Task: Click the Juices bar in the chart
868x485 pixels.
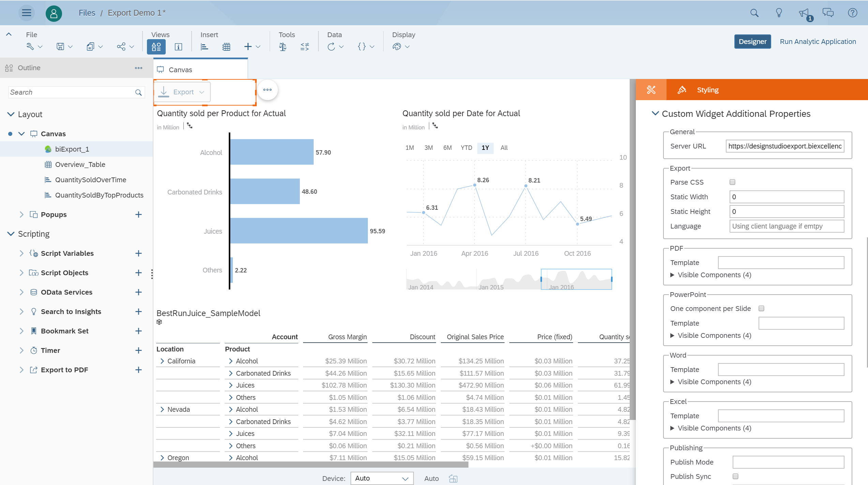Action: (299, 231)
